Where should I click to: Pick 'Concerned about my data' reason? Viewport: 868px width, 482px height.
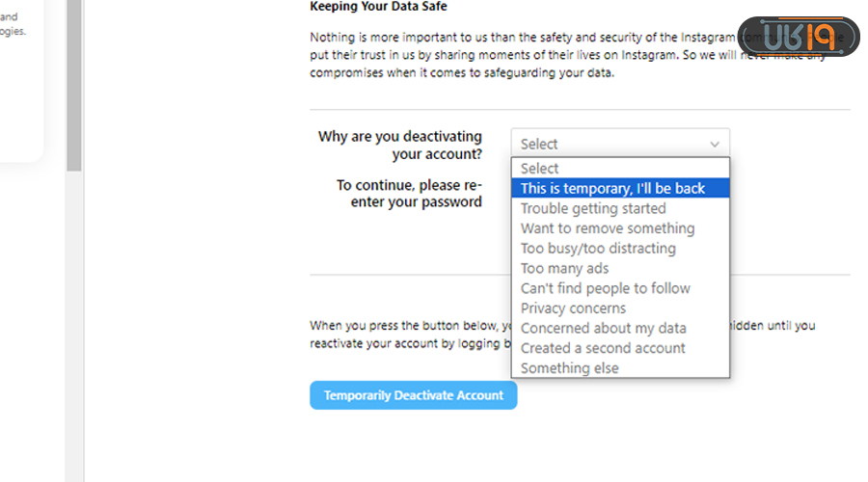[604, 329]
